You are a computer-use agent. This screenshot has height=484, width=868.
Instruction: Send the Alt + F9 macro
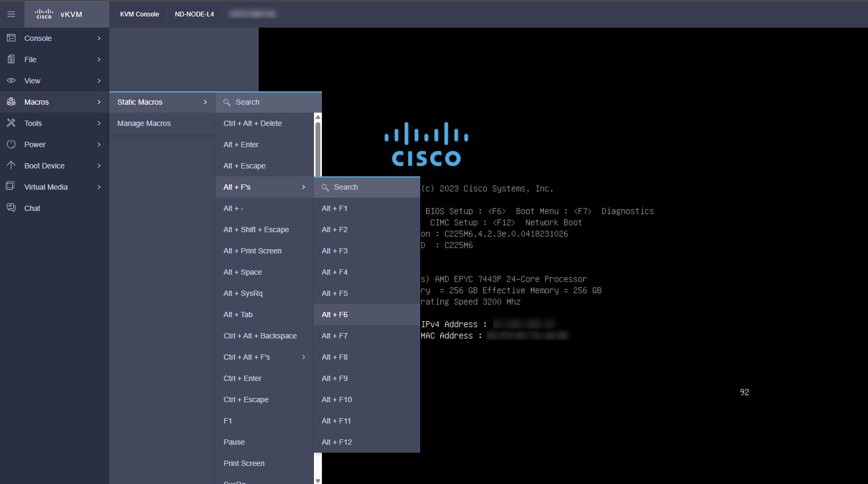(x=367, y=378)
